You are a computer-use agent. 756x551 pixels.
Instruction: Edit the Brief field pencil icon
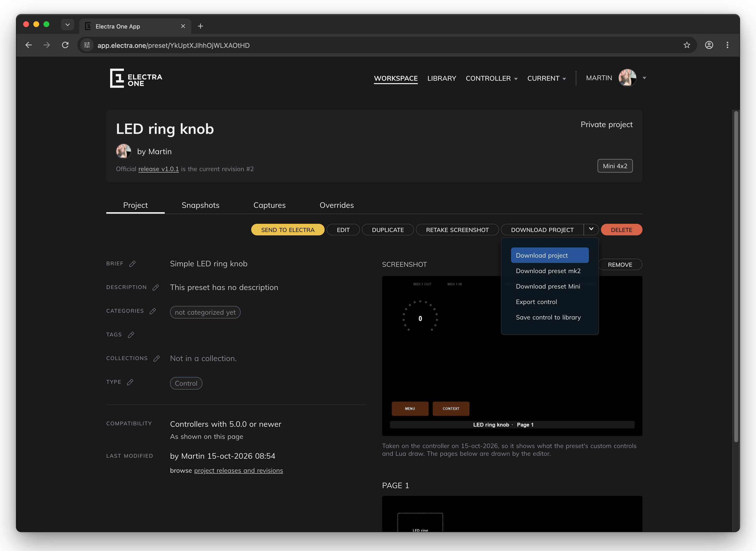click(x=132, y=264)
